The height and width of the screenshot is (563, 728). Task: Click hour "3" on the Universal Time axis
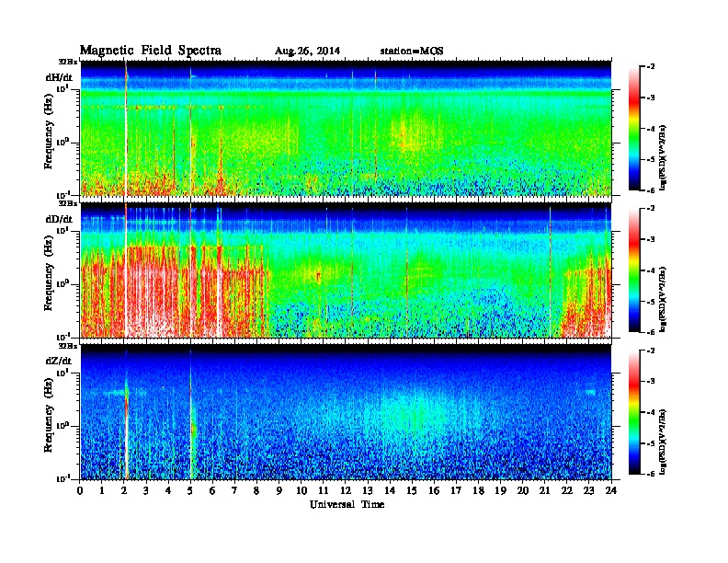click(x=146, y=490)
